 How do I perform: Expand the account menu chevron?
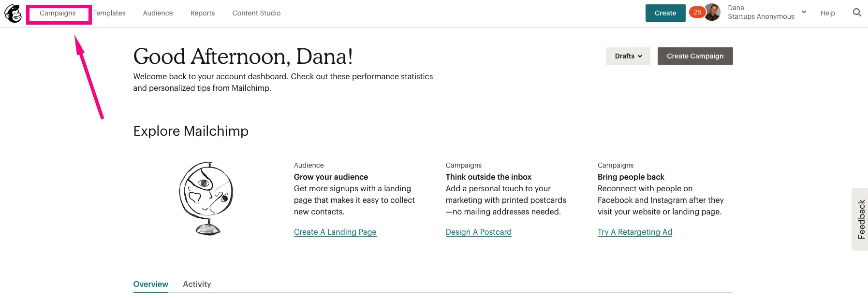[804, 12]
